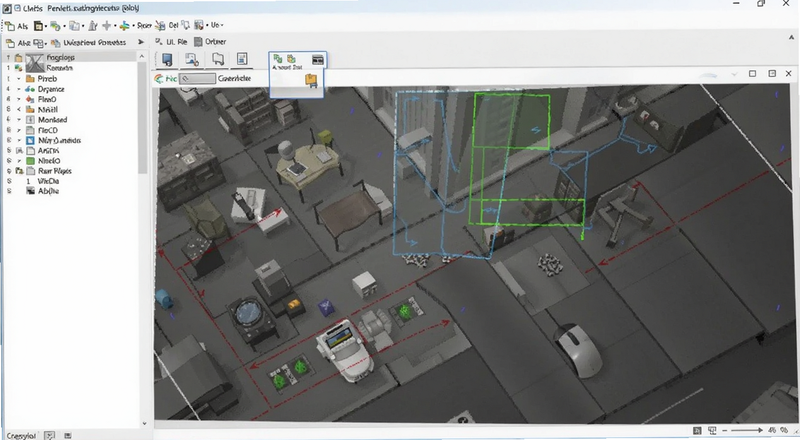This screenshot has height=440, width=800.
Task: Click the green layered icon in top toolbar
Action: click(55, 26)
